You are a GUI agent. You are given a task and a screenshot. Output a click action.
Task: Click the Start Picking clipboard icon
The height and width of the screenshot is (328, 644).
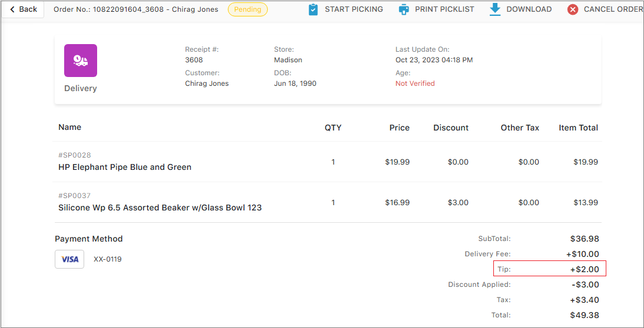pyautogui.click(x=314, y=9)
